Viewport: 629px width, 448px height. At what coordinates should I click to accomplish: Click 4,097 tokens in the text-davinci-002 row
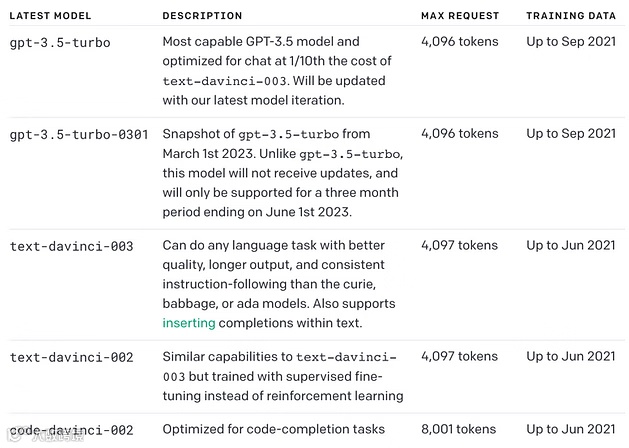pyautogui.click(x=459, y=357)
